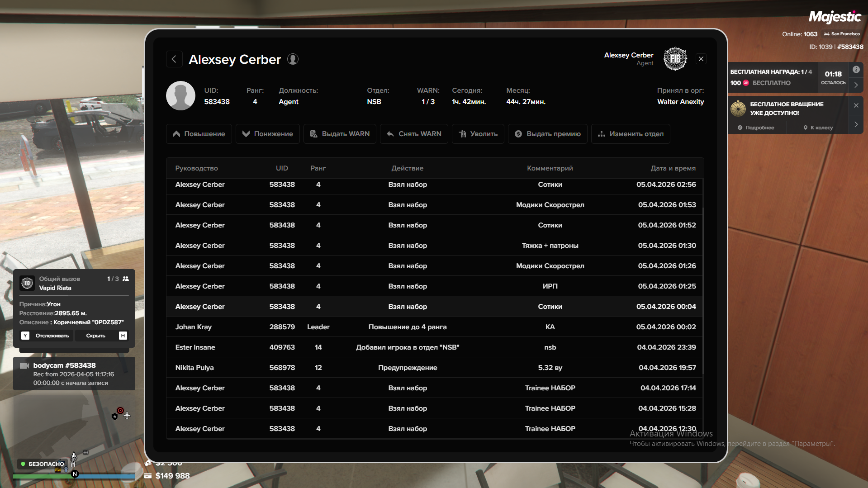Click the info icon on free reward panel
This screenshot has width=868, height=488.
click(x=856, y=70)
